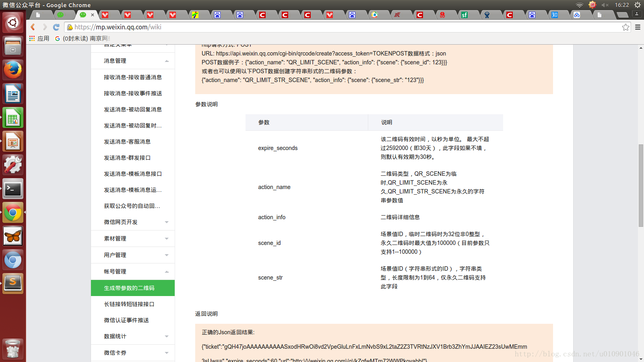The image size is (644, 362).
Task: Launch Chromium from the dock
Action: click(13, 260)
